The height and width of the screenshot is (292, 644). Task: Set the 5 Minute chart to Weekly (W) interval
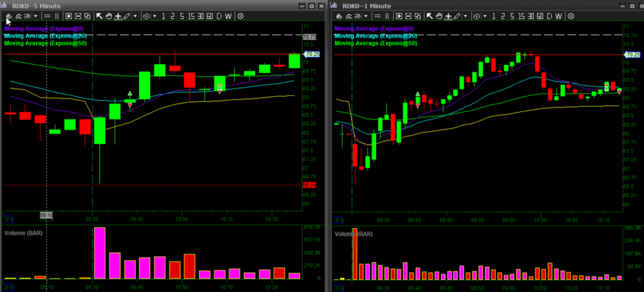(229, 16)
